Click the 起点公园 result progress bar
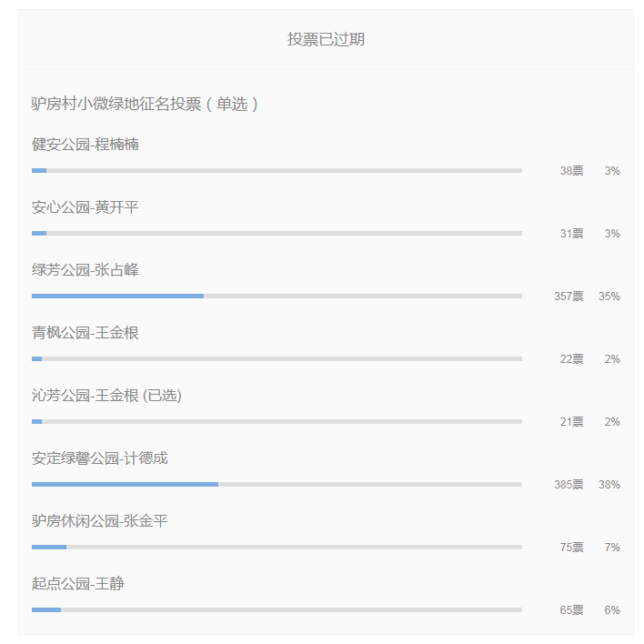The height and width of the screenshot is (644, 644). [277, 610]
